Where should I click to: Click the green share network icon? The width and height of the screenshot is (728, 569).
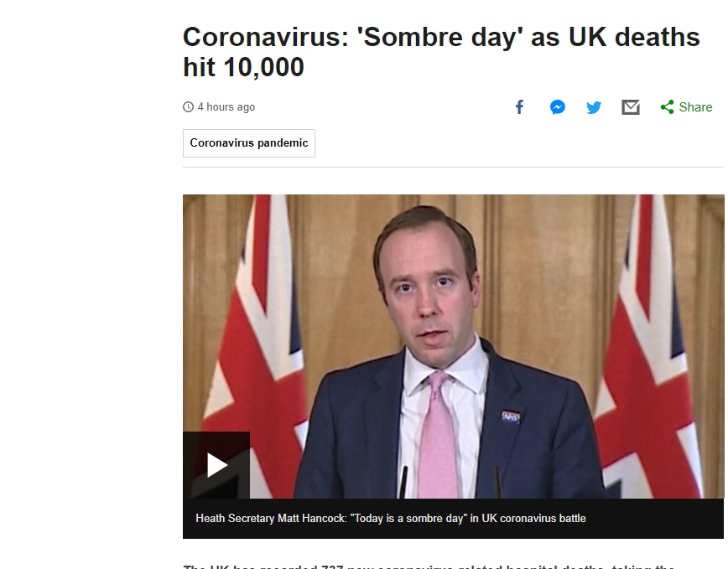667,107
